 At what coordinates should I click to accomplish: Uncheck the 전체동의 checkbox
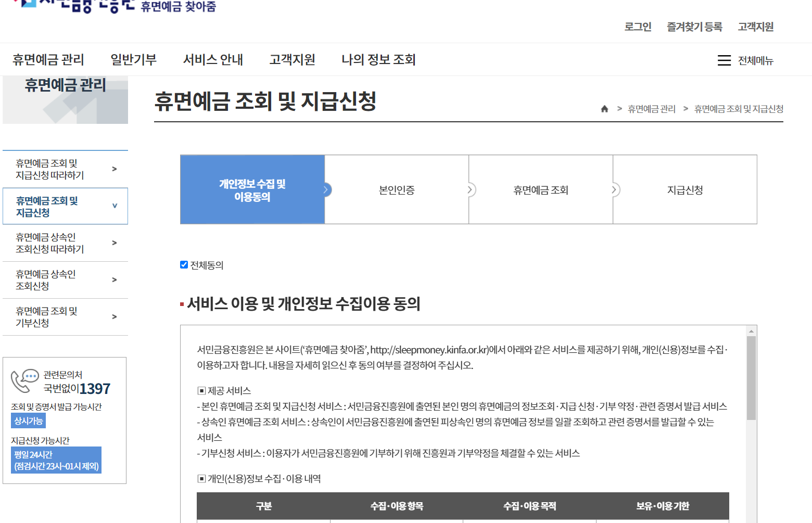coord(184,264)
